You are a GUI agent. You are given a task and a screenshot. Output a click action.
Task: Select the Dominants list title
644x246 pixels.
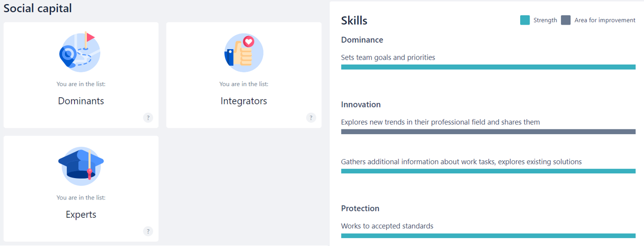click(x=81, y=101)
